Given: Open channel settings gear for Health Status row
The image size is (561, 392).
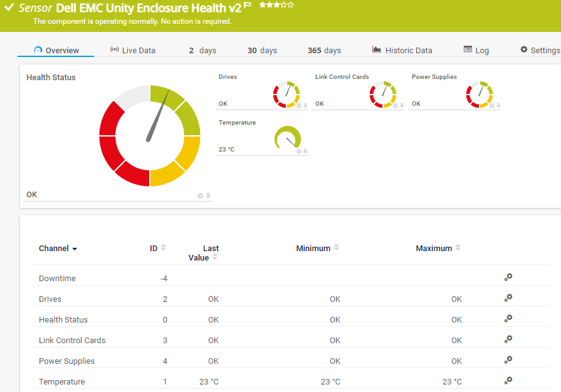Looking at the screenshot, I should pyautogui.click(x=508, y=319).
